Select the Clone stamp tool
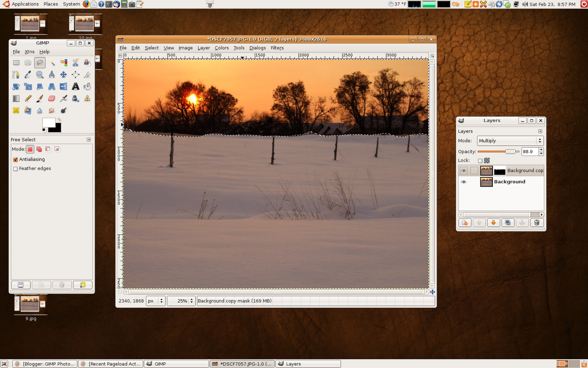588x368 pixels. point(87,98)
